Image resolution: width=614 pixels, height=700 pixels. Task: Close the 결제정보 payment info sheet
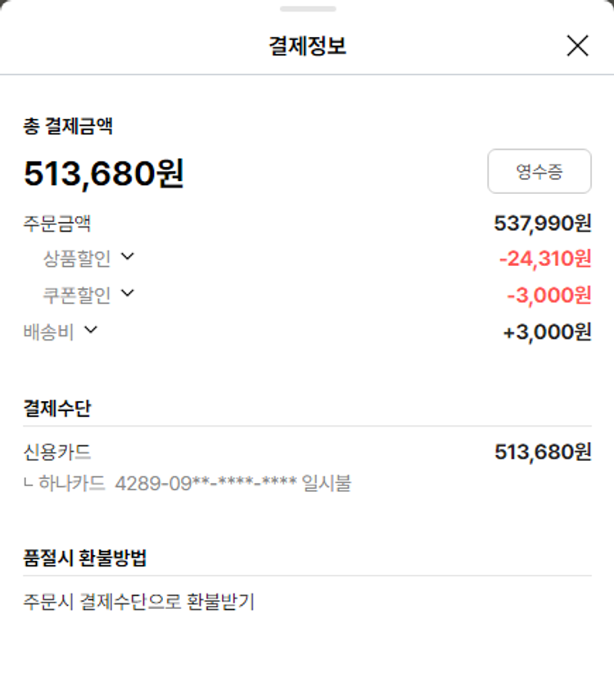pyautogui.click(x=577, y=46)
